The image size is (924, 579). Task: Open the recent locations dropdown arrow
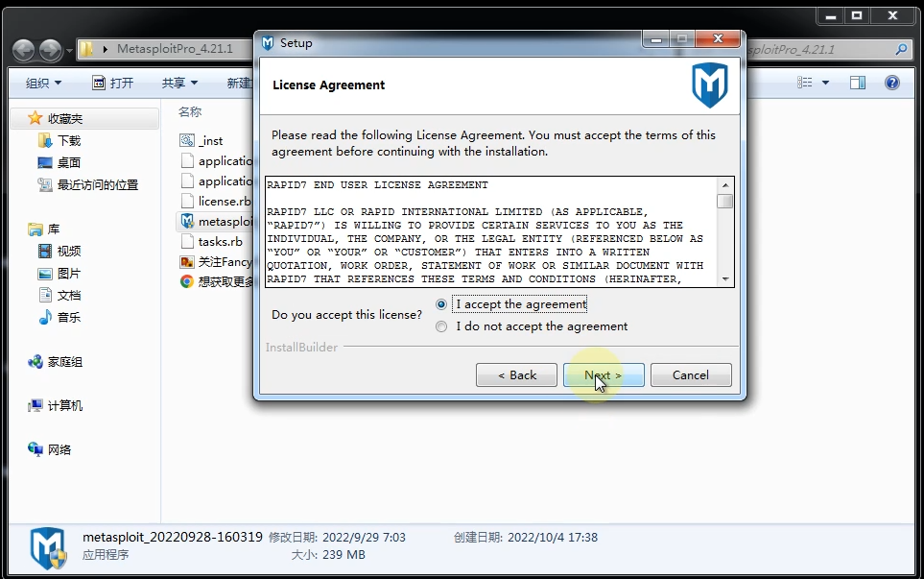69,51
